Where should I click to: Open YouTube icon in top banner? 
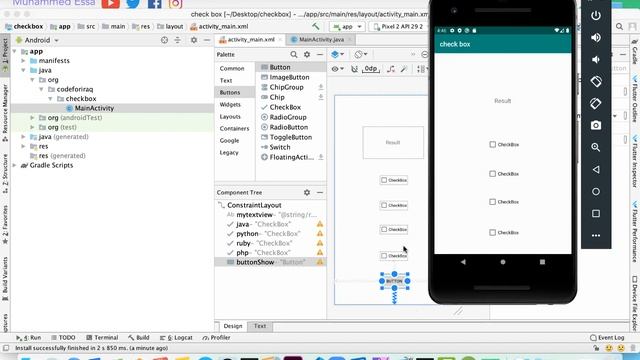(x=110, y=3)
